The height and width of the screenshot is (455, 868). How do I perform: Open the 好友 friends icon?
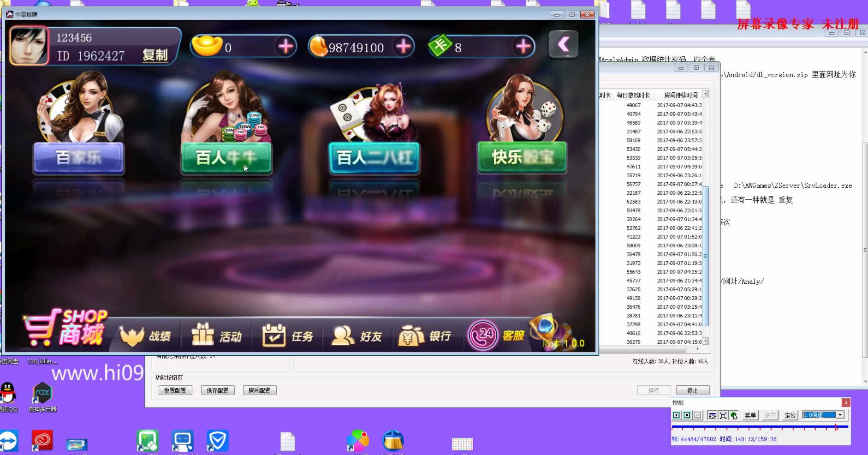[x=357, y=336]
